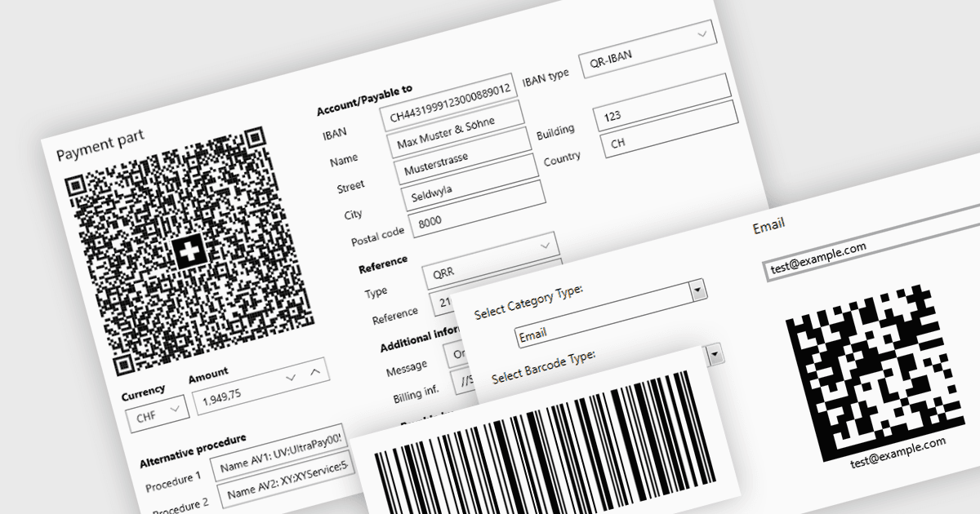Open the Currency dropdown 'CHF'

point(158,412)
